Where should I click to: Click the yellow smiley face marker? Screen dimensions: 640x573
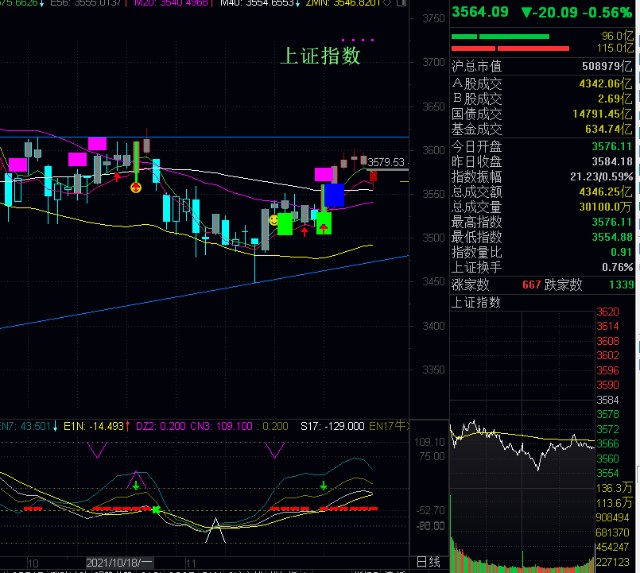click(x=274, y=221)
